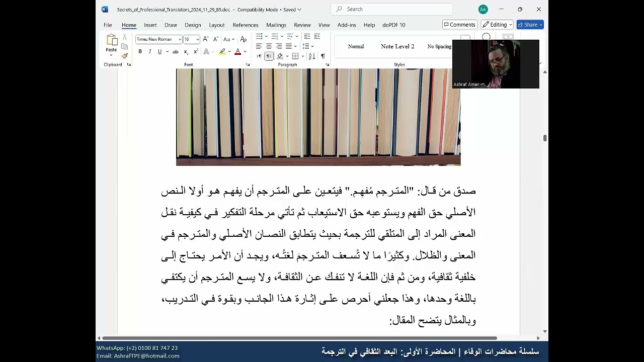
Task: Center the paragraph text
Action: pyautogui.click(x=269, y=46)
